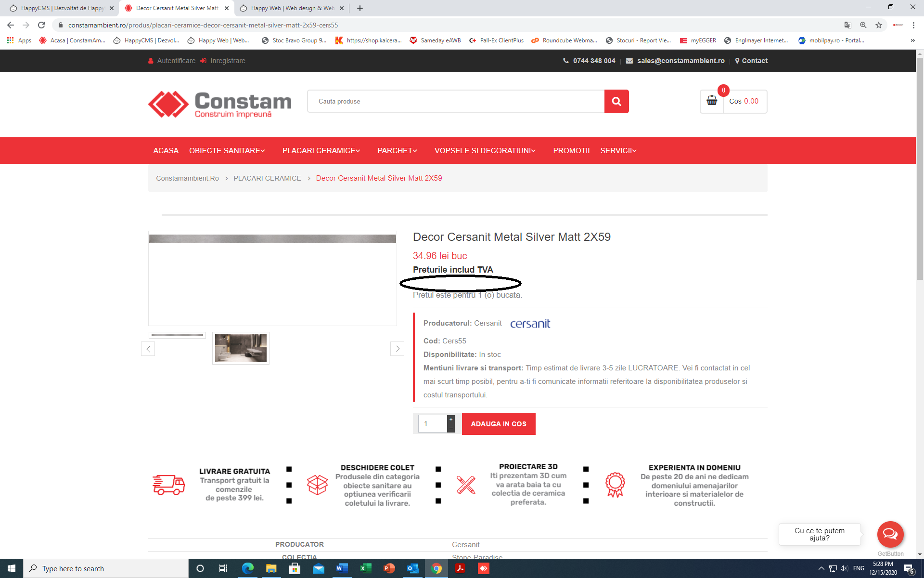This screenshot has width=924, height=578.
Task: Click Type here to search box
Action: 106,568
